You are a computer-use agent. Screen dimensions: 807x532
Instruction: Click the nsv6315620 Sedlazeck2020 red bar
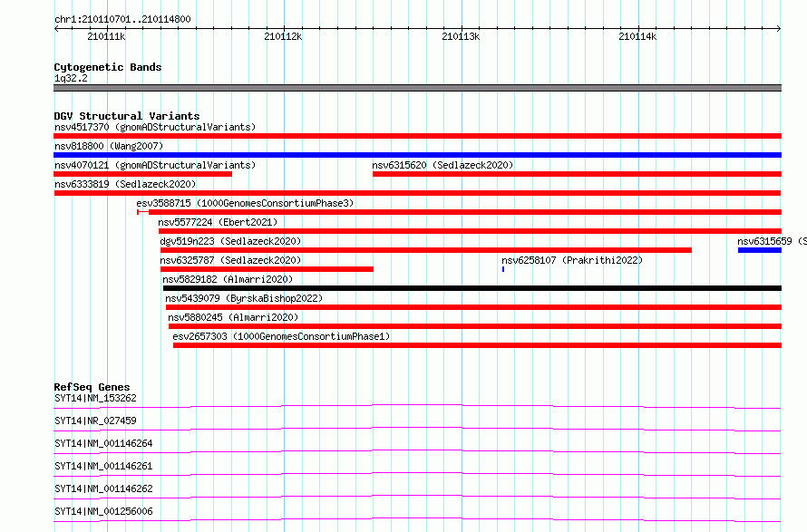[577, 174]
